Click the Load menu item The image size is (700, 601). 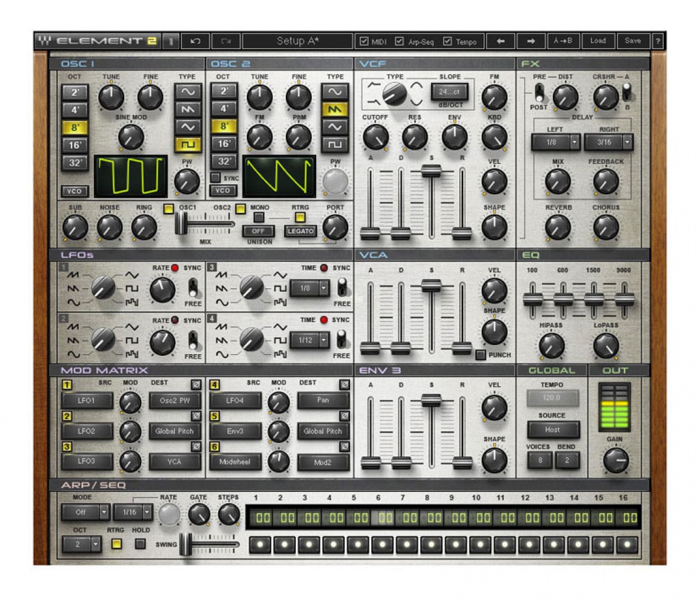tap(598, 41)
